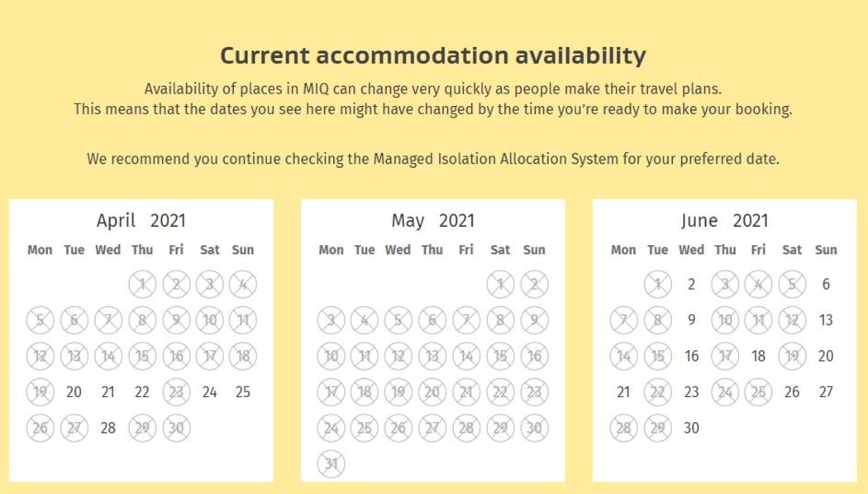Choose June 9 in the calendar

pyautogui.click(x=691, y=320)
